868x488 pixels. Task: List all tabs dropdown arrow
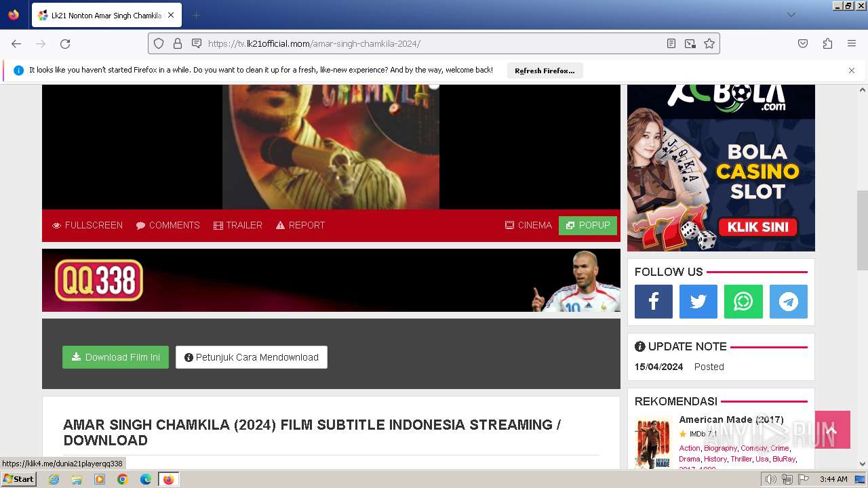[791, 15]
